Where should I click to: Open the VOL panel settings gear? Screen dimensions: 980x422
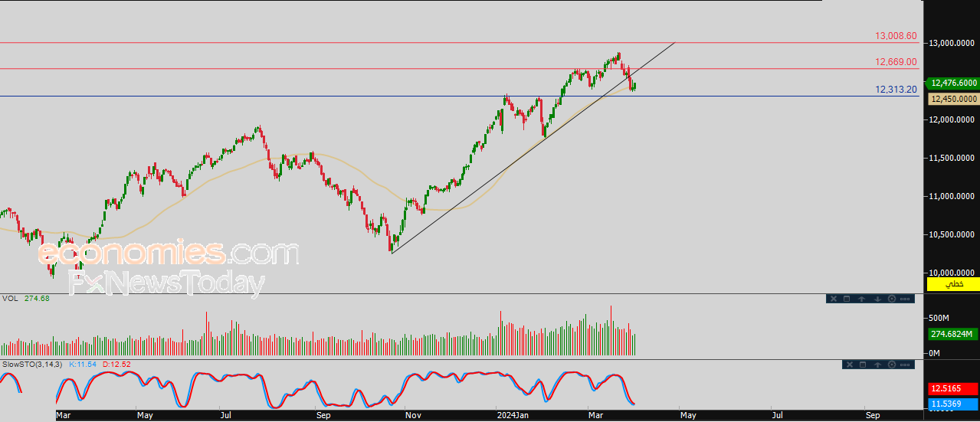coord(892,299)
